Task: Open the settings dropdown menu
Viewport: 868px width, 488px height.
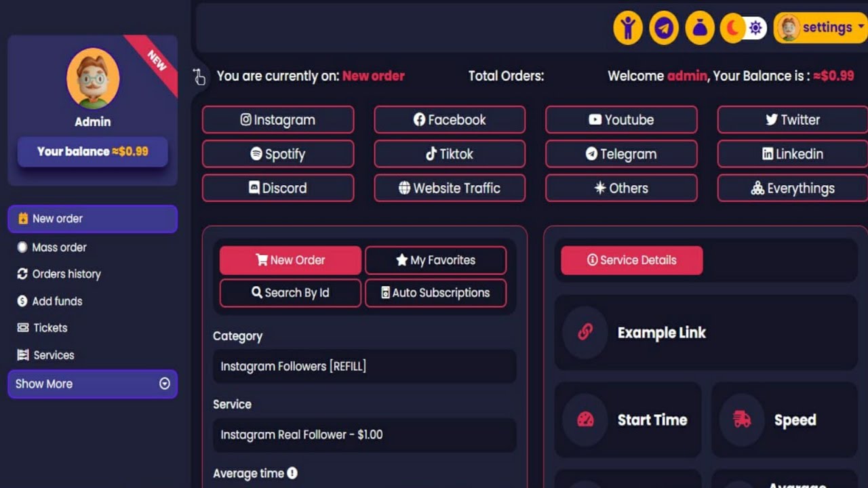Action: click(x=822, y=28)
